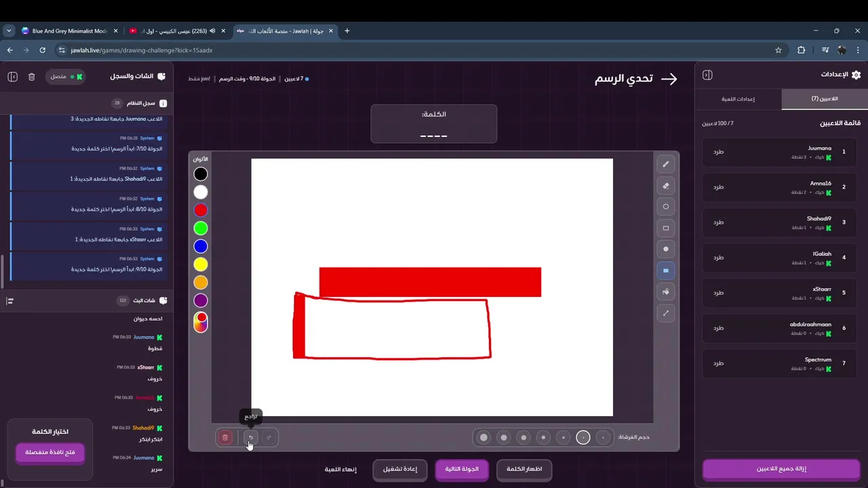Viewport: 868px width, 488px height.
Task: Click the إعادة تشغيل button
Action: tap(399, 469)
